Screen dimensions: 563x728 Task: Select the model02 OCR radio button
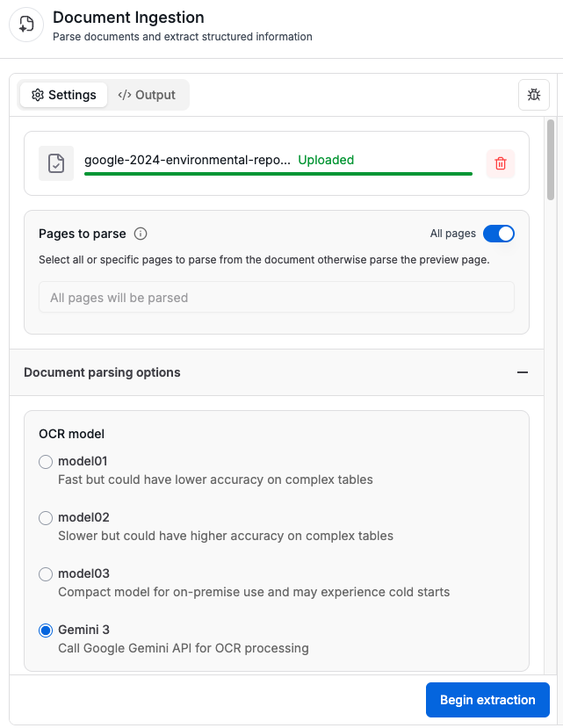(x=45, y=517)
